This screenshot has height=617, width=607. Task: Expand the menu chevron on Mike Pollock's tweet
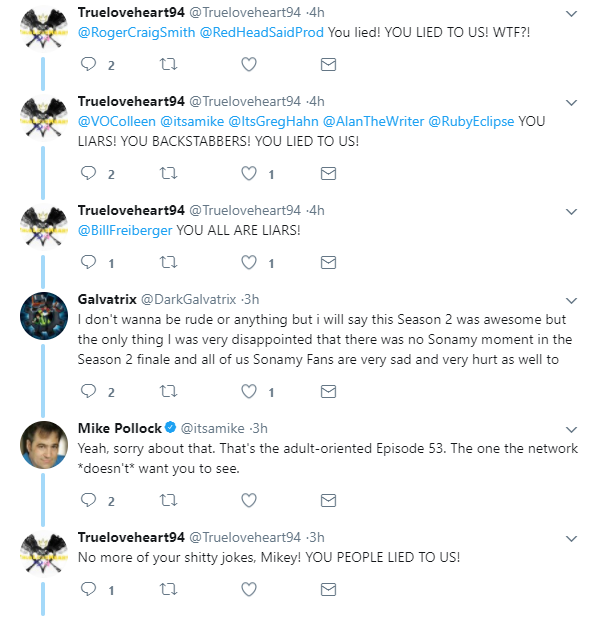pos(571,430)
